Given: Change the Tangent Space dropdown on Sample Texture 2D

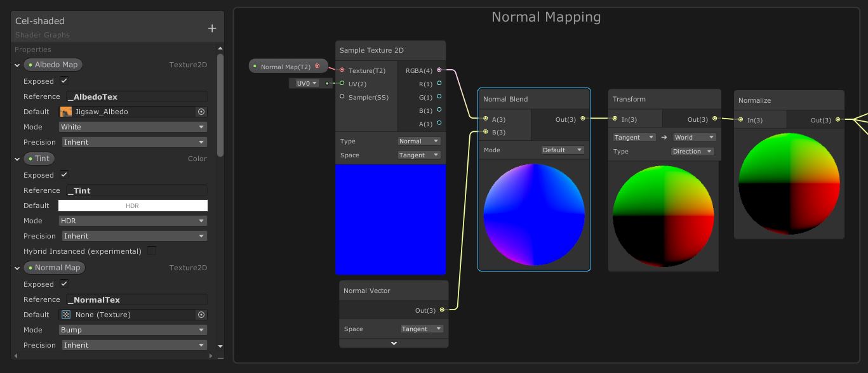Looking at the screenshot, I should coord(418,155).
